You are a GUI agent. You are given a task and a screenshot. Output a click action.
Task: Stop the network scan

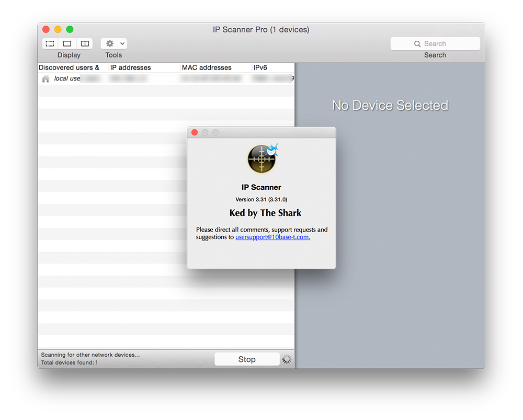247,359
